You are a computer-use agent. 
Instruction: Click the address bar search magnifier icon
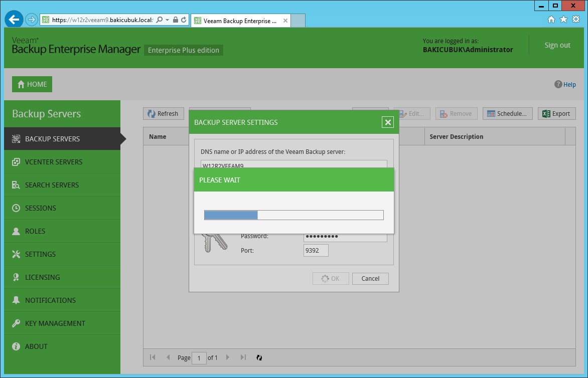160,20
